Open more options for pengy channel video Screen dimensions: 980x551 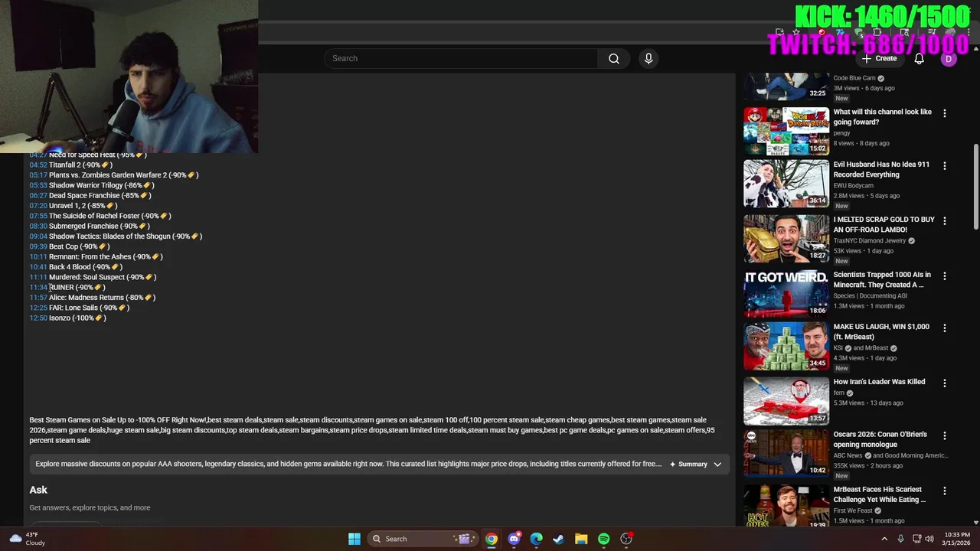click(x=944, y=113)
